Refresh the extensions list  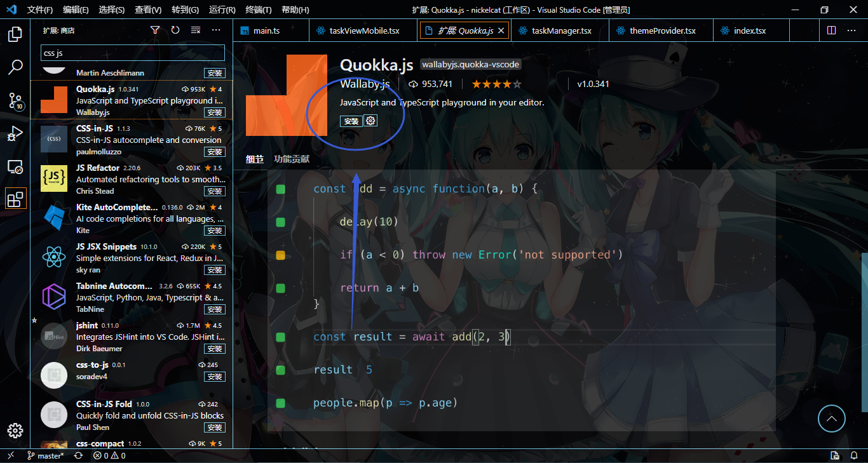pos(175,30)
